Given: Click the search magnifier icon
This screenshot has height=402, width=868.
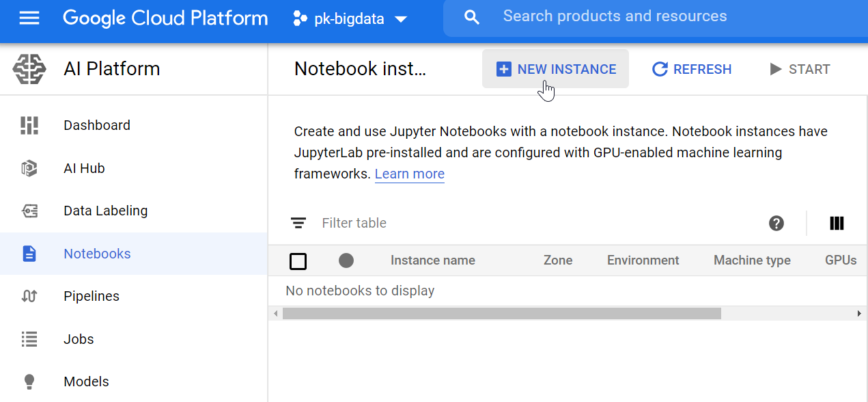Looking at the screenshot, I should 472,17.
